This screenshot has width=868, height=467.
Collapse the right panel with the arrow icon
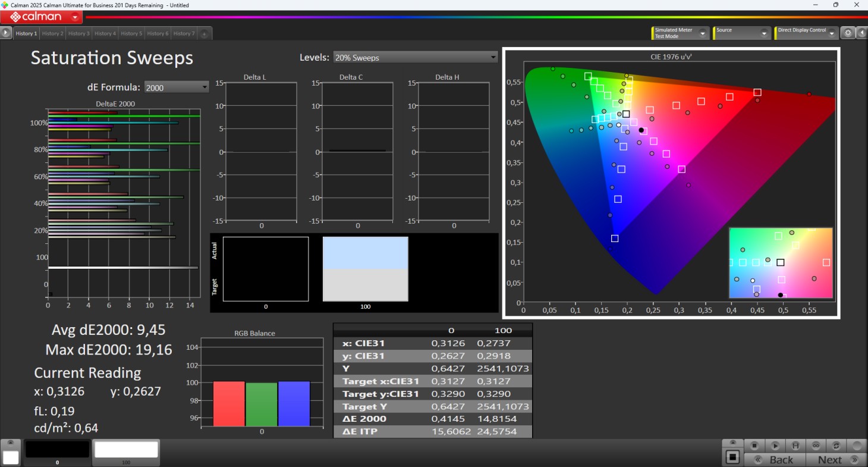pyautogui.click(x=861, y=33)
